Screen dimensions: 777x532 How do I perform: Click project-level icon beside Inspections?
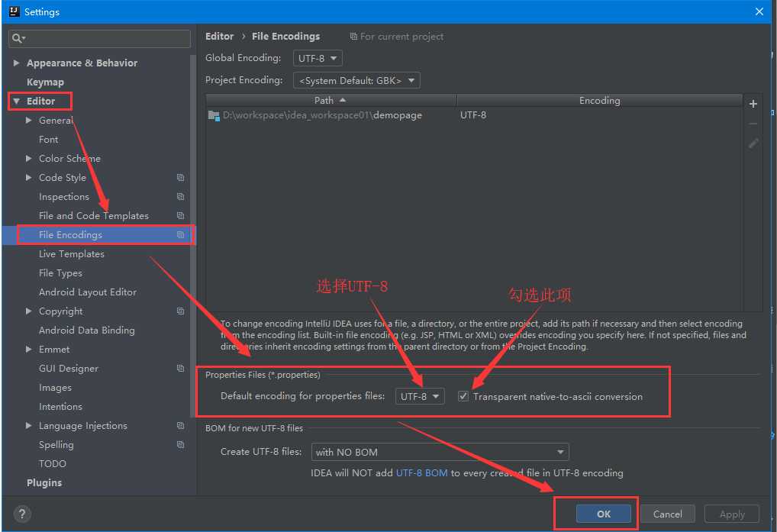click(180, 197)
